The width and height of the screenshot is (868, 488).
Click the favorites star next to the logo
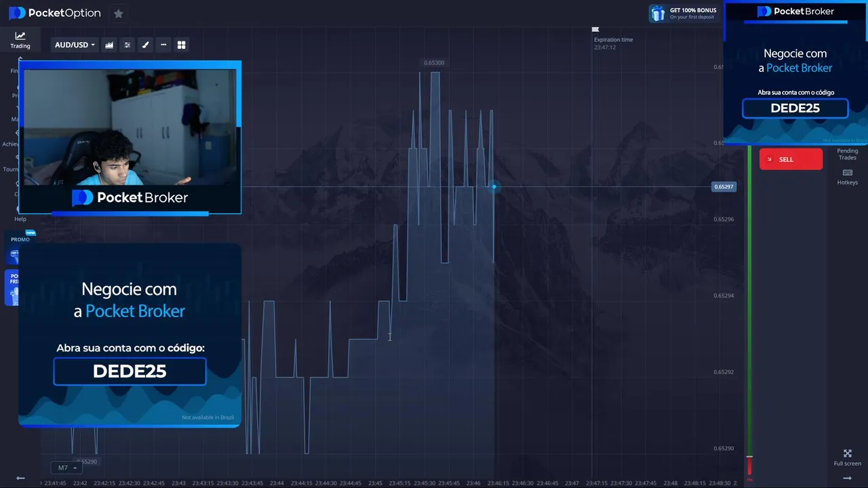pyautogui.click(x=118, y=13)
